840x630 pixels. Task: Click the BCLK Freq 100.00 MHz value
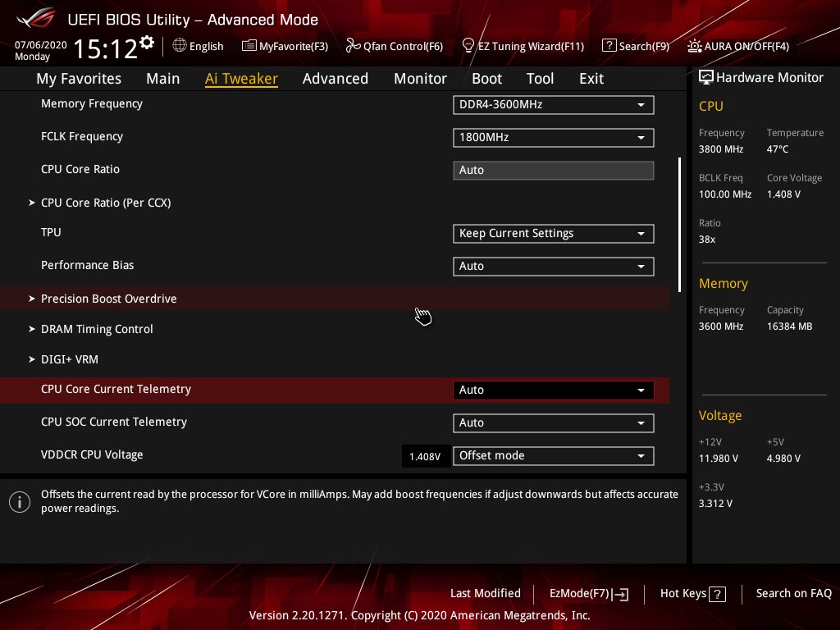[x=725, y=194]
